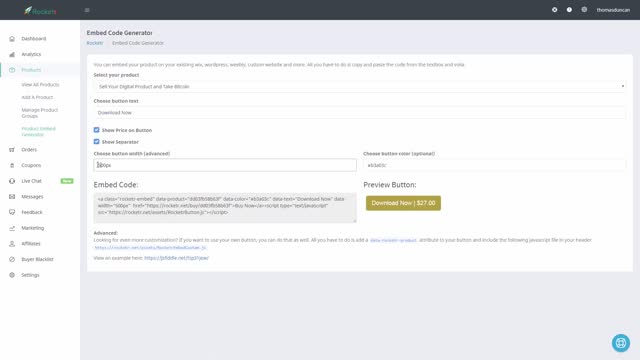Open the floating help chat bubble
The height and width of the screenshot is (360, 640).
(x=621, y=343)
